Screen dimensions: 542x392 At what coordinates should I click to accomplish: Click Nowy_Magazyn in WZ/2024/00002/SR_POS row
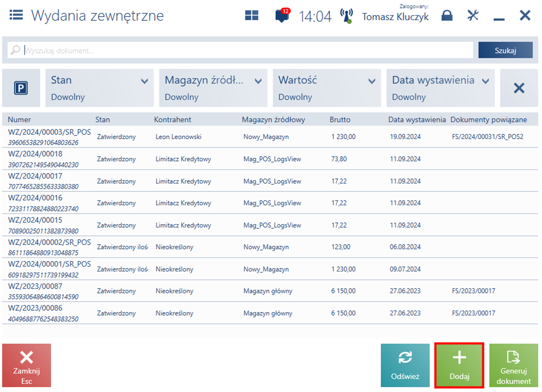coord(266,247)
